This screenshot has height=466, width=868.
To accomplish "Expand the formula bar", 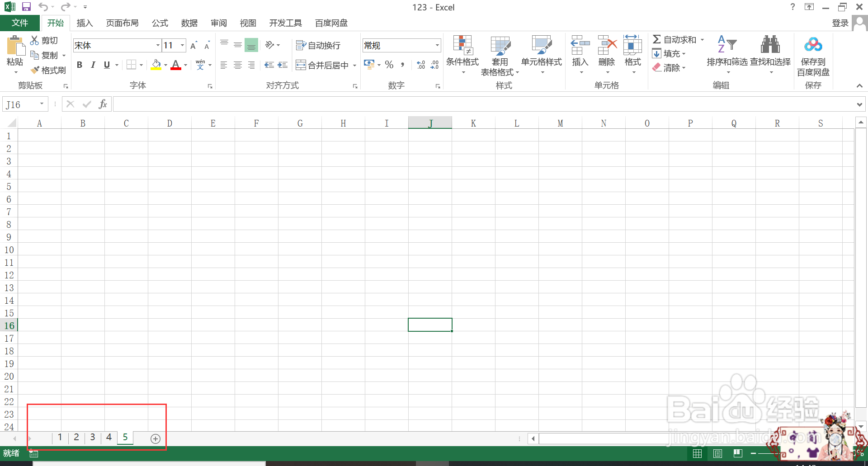I will [859, 104].
